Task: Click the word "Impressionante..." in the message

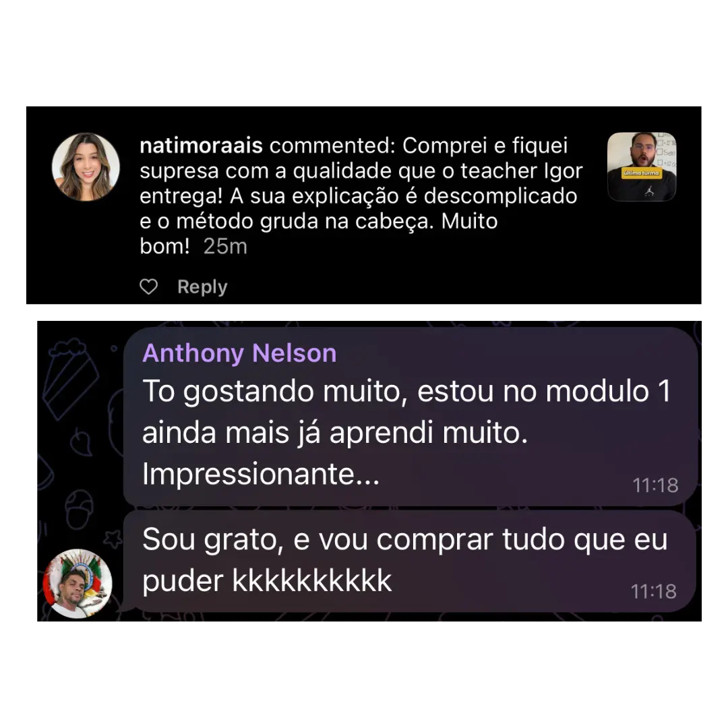Action: click(x=261, y=474)
